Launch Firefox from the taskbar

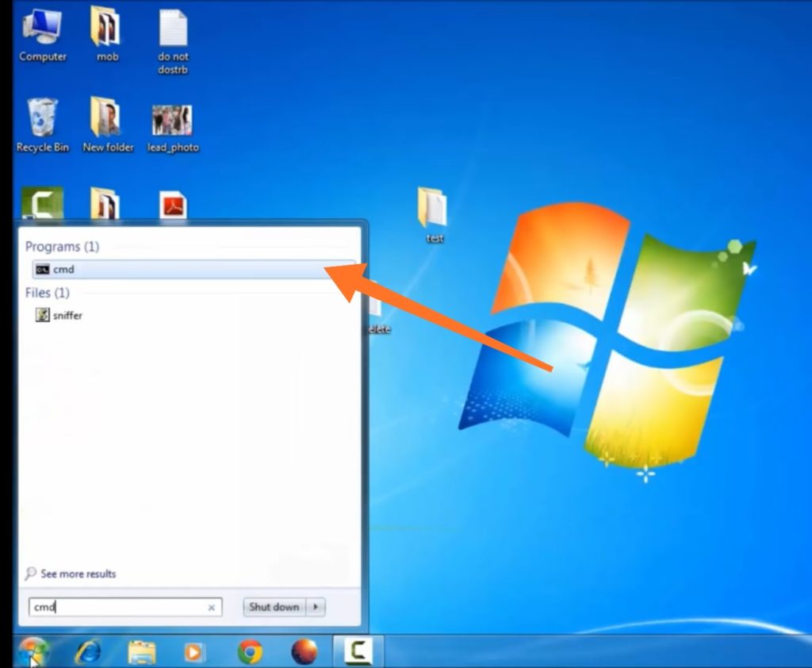pos(304,651)
